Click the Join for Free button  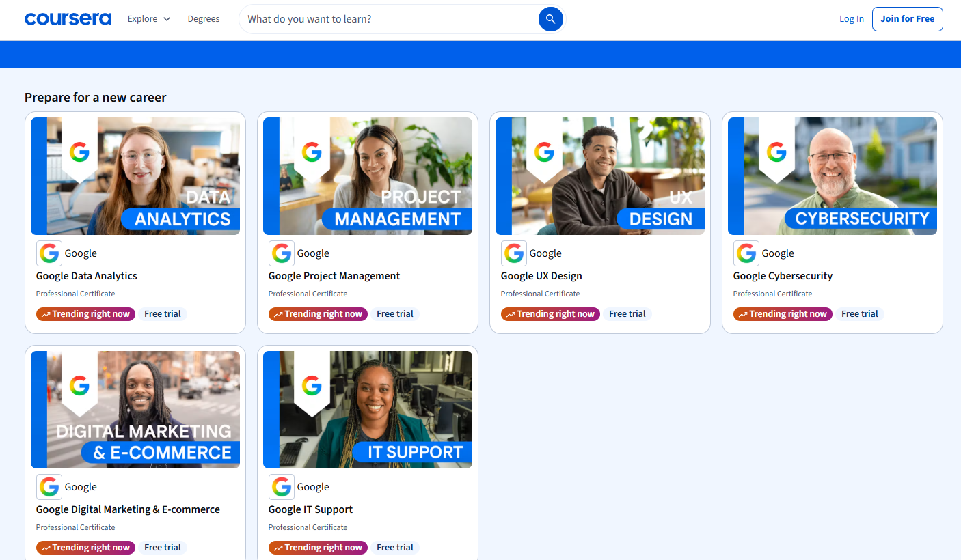click(x=908, y=19)
